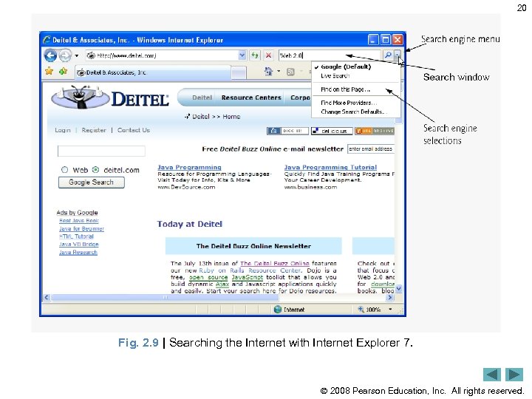This screenshot has height=399, width=532.
Task: Click the Deitel bug logo
Action: pos(81,97)
